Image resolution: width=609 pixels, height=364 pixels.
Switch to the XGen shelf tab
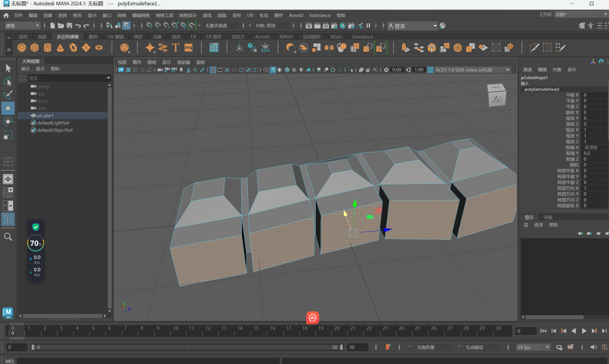pos(337,36)
